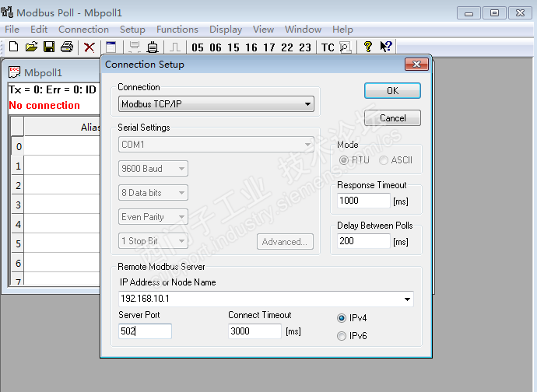The image size is (537, 392).
Task: Open the File menu
Action: [12, 30]
